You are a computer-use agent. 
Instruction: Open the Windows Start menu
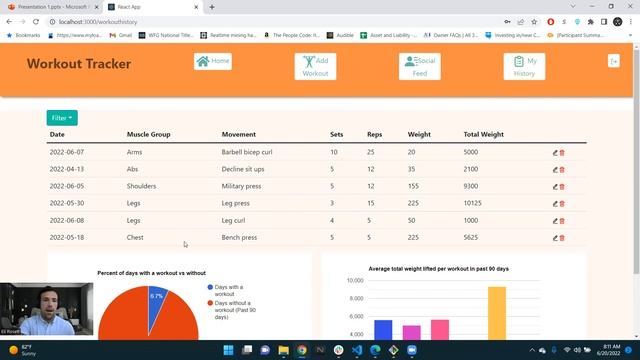click(229, 350)
